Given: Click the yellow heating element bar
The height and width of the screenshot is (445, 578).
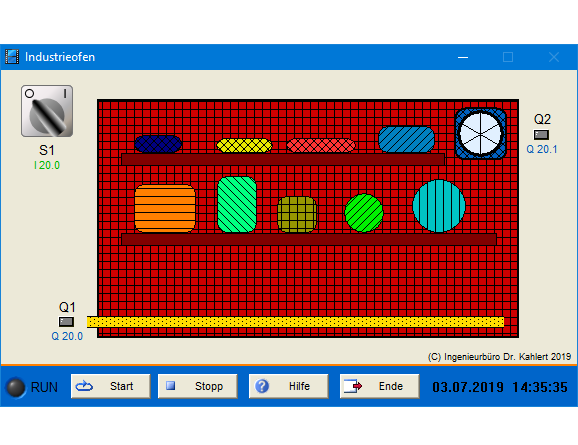Looking at the screenshot, I should point(295,322).
